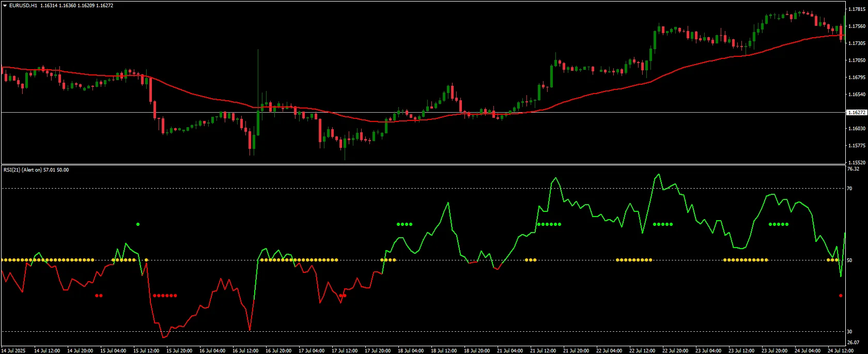Click the pair of red dots near 15 Jul 04:00
868x354 pixels.
click(99, 296)
